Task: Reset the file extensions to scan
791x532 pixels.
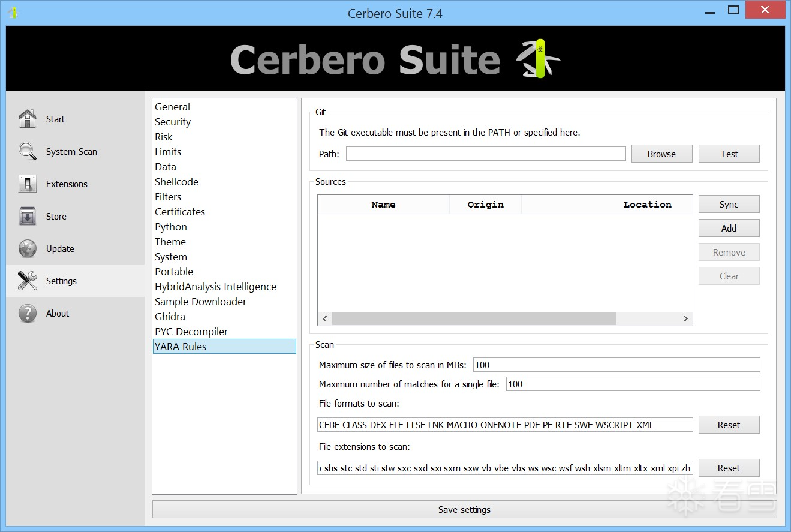Action: (x=729, y=468)
